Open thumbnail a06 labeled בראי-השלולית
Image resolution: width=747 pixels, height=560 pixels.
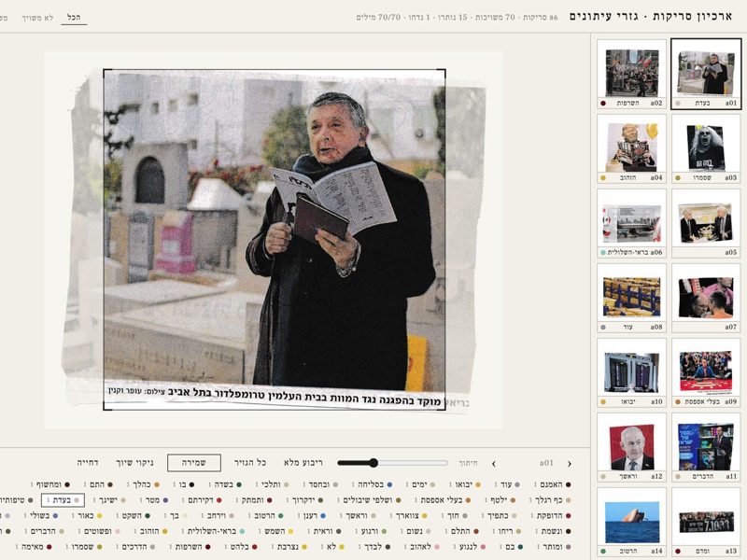(x=631, y=224)
